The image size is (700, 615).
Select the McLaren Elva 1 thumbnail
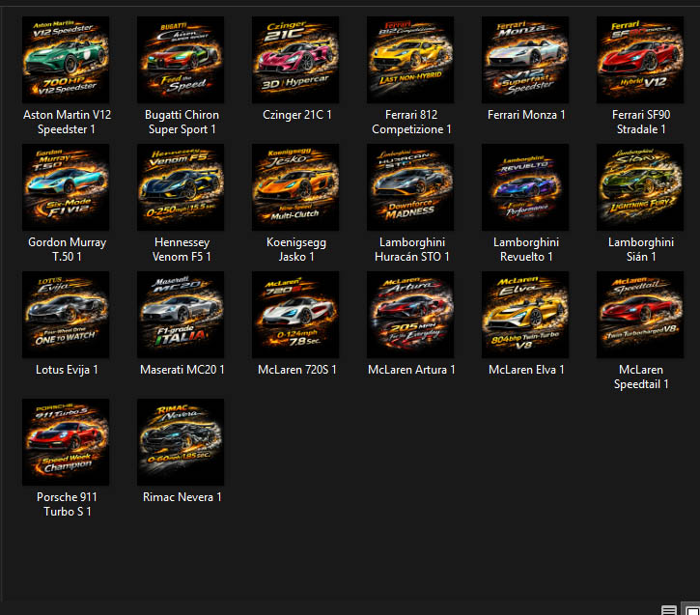[525, 315]
